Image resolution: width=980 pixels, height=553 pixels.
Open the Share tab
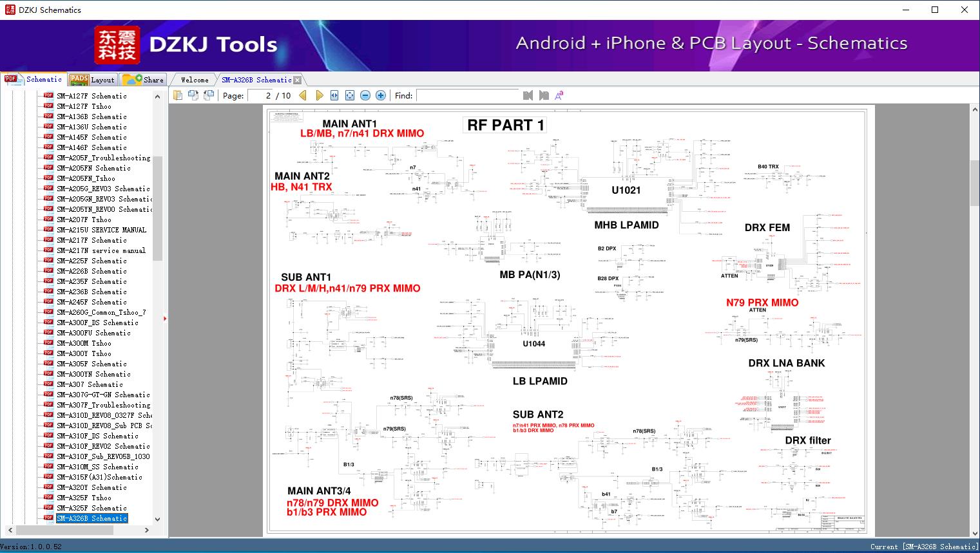(143, 80)
